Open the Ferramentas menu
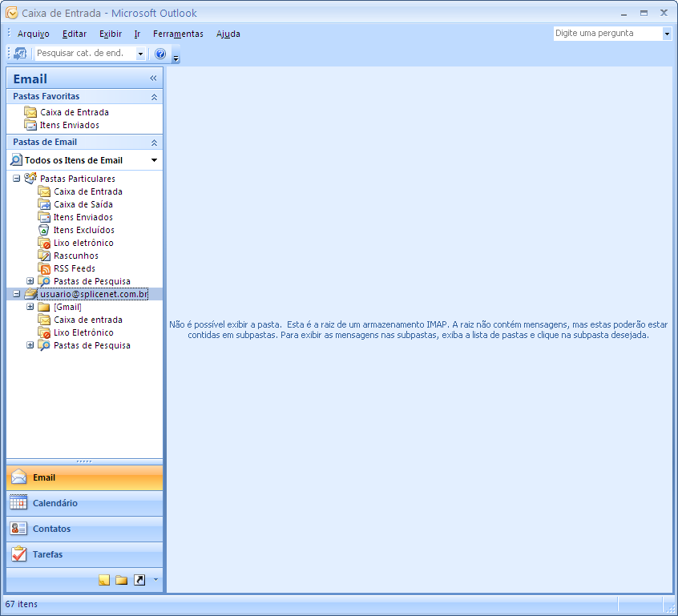 [178, 34]
